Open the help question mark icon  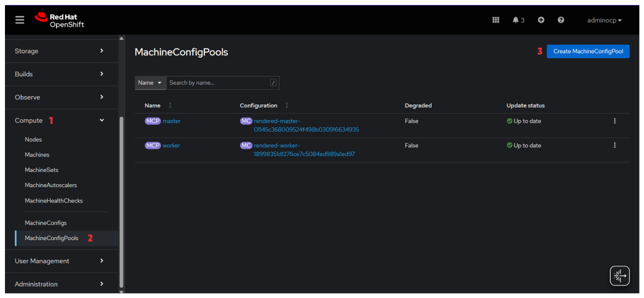pyautogui.click(x=561, y=20)
